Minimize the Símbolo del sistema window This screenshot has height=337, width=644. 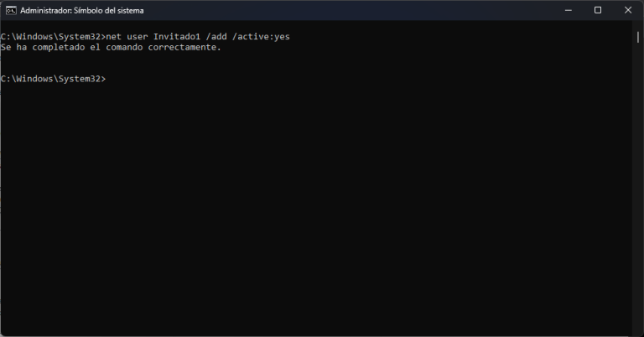(x=568, y=10)
